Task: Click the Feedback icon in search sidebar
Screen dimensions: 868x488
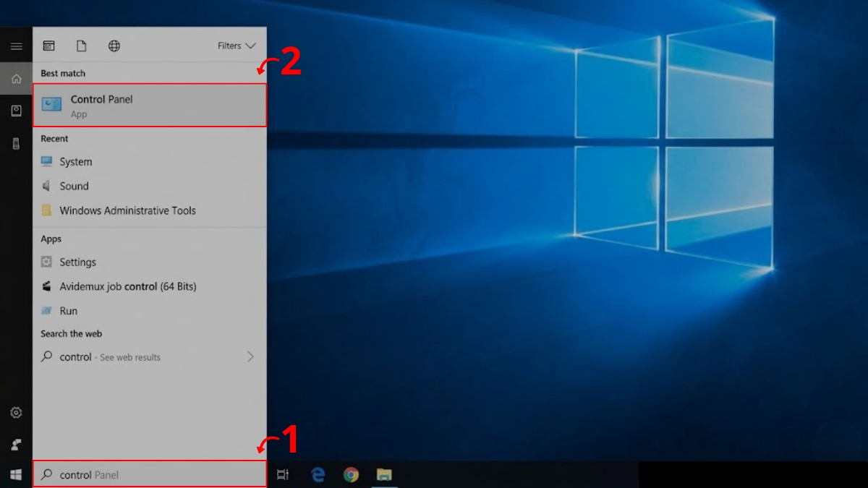Action: (16, 444)
